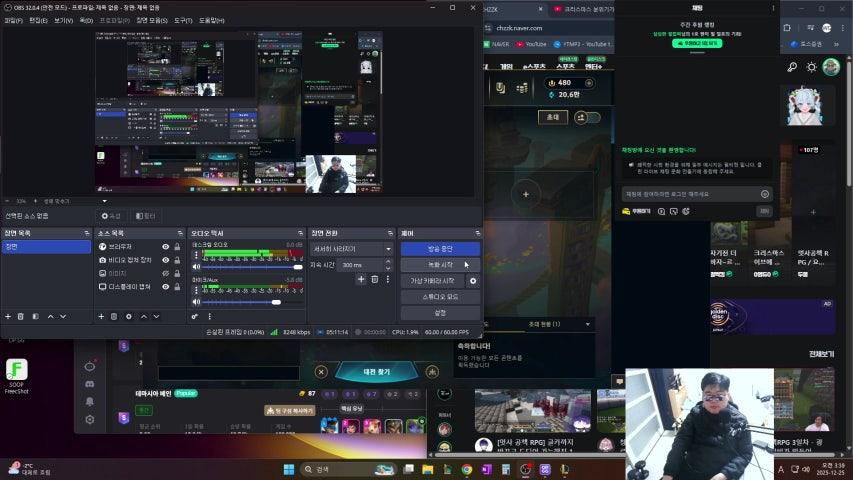Open scene filters icon in Scenes panel

point(35,316)
